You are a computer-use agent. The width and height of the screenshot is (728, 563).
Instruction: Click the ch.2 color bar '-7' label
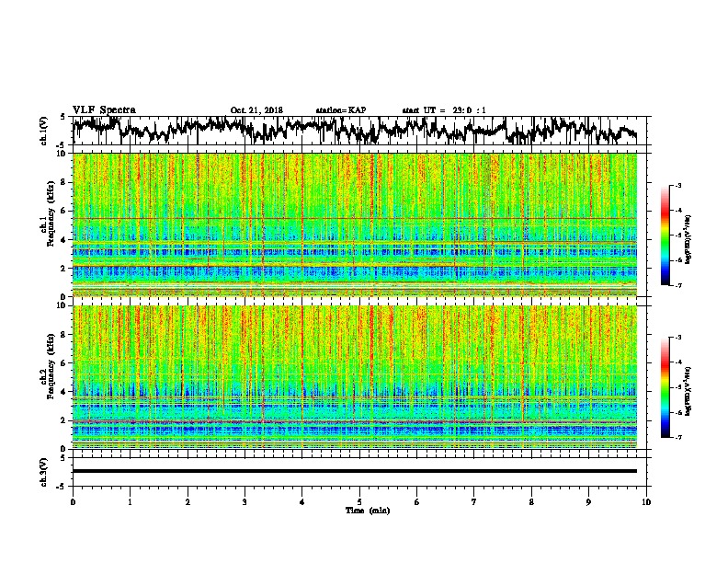pyautogui.click(x=677, y=437)
